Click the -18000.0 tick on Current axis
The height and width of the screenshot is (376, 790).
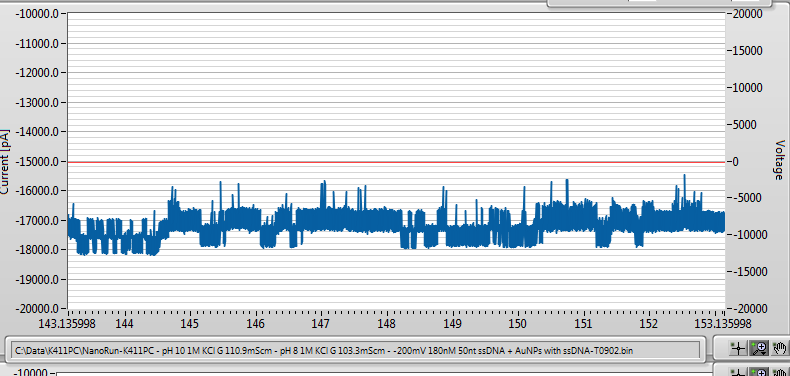click(x=38, y=249)
